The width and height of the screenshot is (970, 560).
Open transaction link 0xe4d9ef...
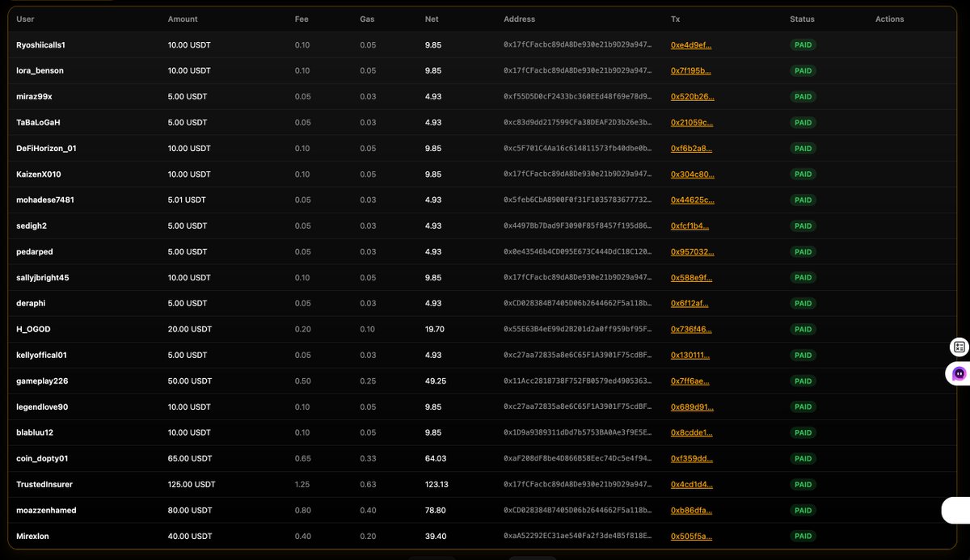click(x=691, y=45)
